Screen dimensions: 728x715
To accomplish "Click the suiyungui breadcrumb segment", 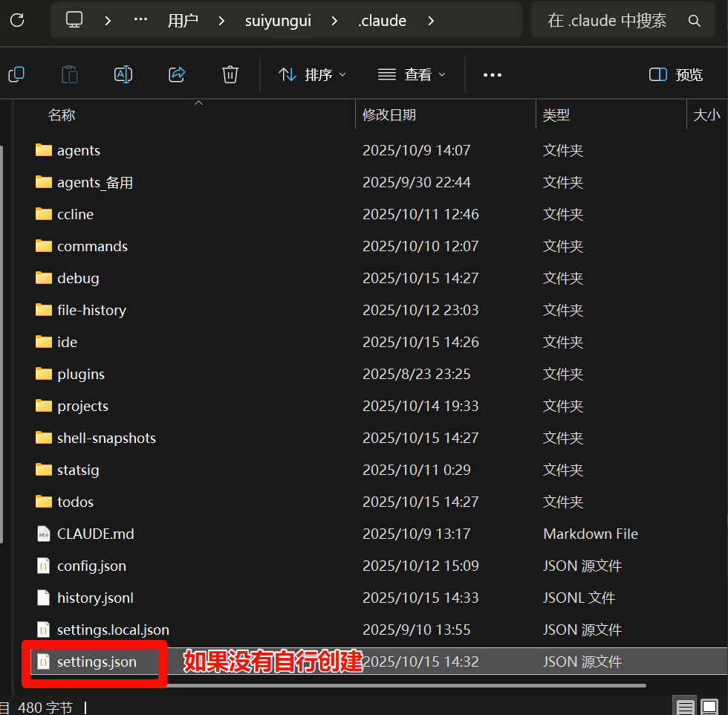I will pyautogui.click(x=278, y=21).
